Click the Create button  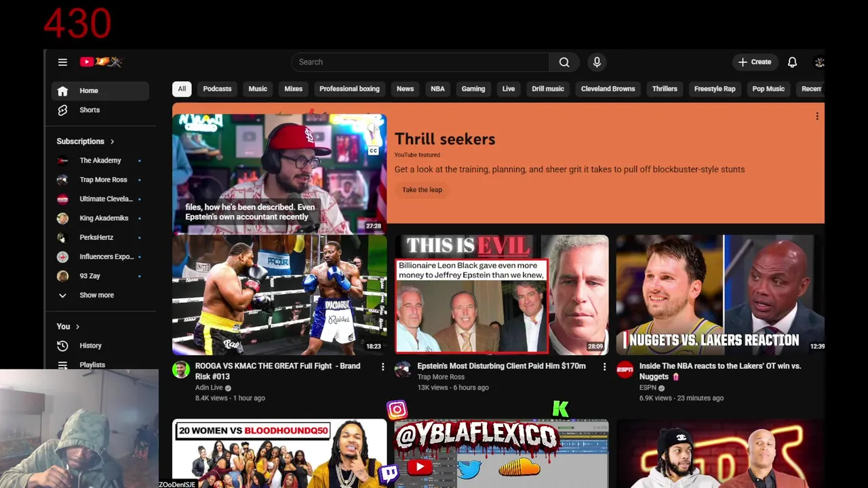pos(755,62)
